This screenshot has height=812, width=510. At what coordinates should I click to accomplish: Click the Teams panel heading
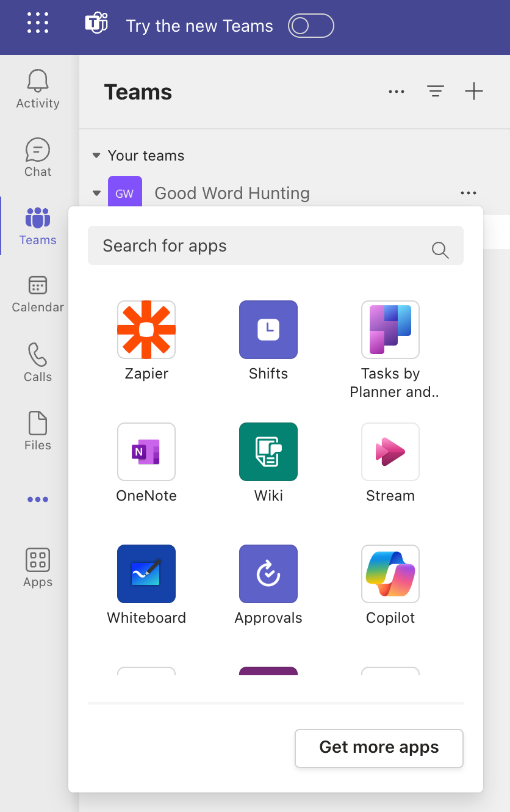click(138, 92)
